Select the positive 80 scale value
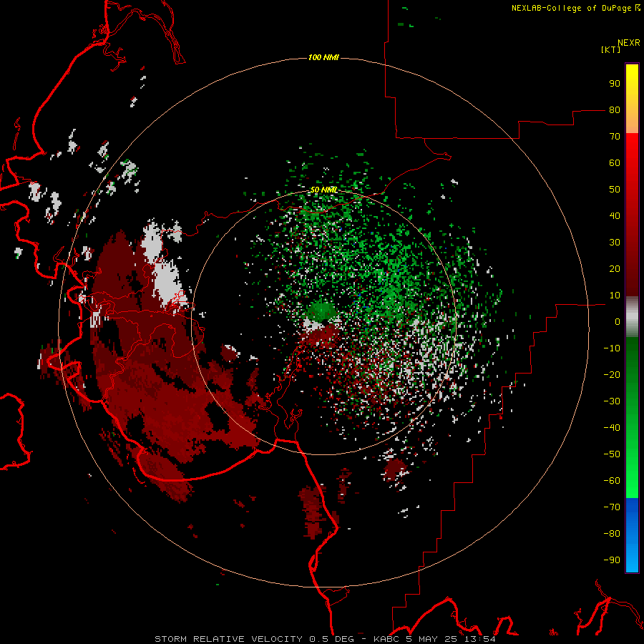Image resolution: width=644 pixels, height=644 pixels. click(615, 109)
